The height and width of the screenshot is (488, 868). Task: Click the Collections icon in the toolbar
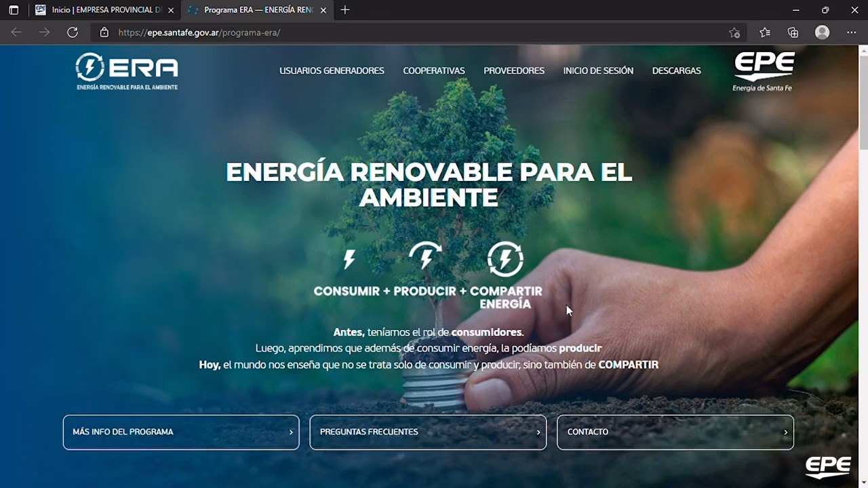coord(792,32)
